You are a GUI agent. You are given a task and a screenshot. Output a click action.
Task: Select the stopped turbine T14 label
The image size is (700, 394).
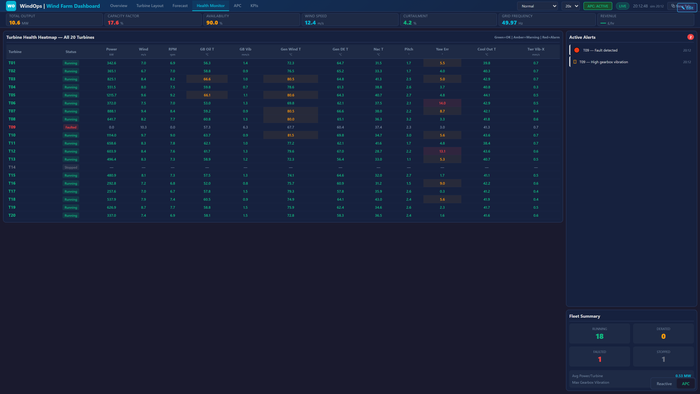click(12, 167)
